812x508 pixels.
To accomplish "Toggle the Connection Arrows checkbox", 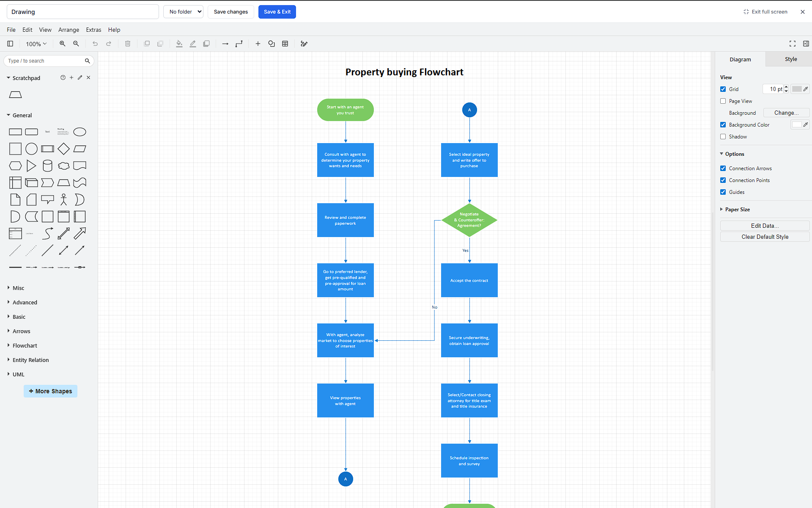I will (723, 168).
